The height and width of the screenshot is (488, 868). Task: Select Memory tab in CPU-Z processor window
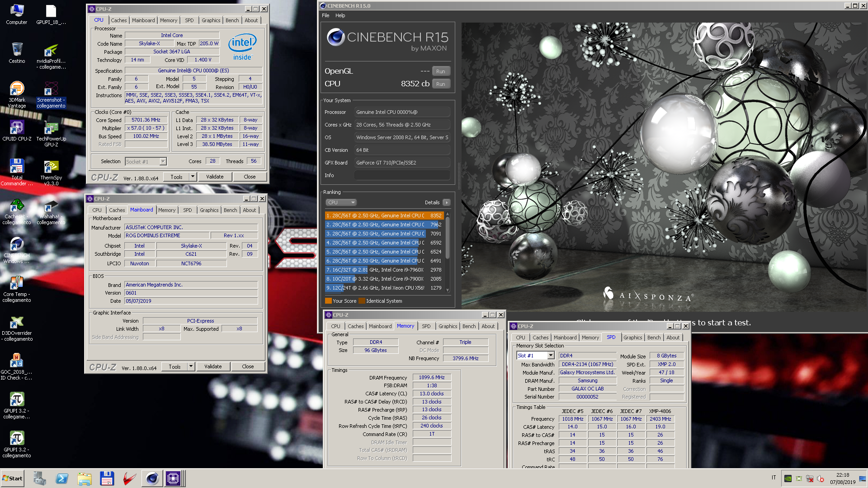pyautogui.click(x=169, y=20)
